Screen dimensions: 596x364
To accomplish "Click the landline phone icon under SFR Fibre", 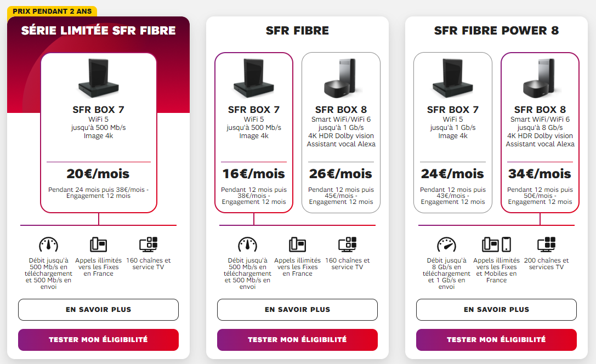I will 297,244.
